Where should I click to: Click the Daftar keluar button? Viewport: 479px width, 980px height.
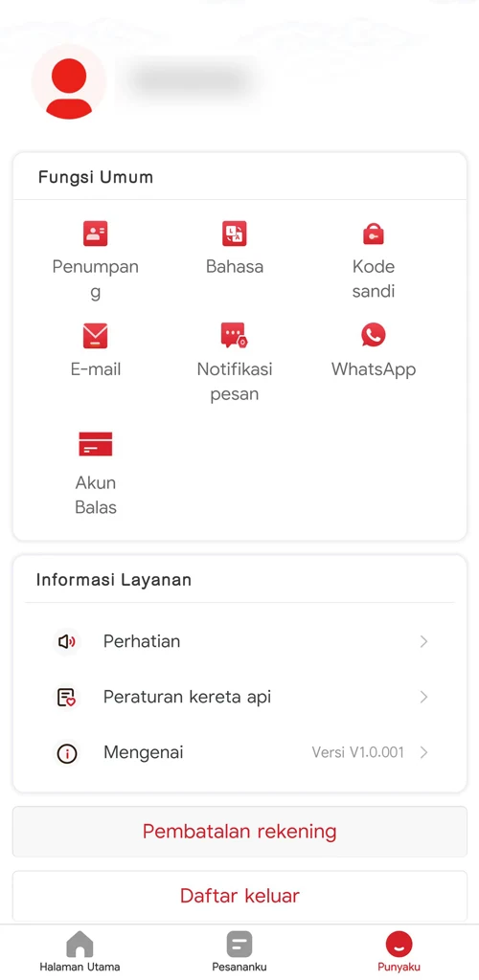239,896
